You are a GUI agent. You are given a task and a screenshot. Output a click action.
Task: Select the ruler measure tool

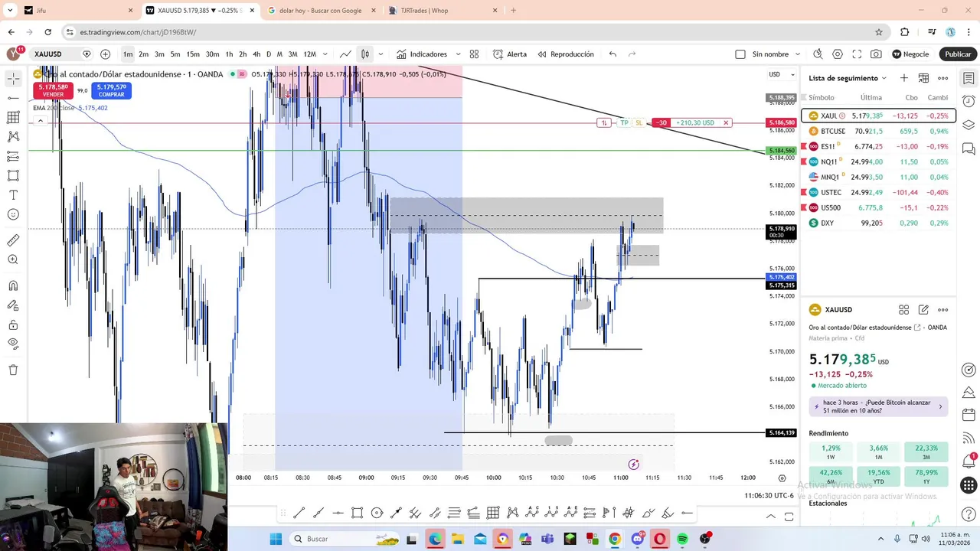click(x=13, y=240)
